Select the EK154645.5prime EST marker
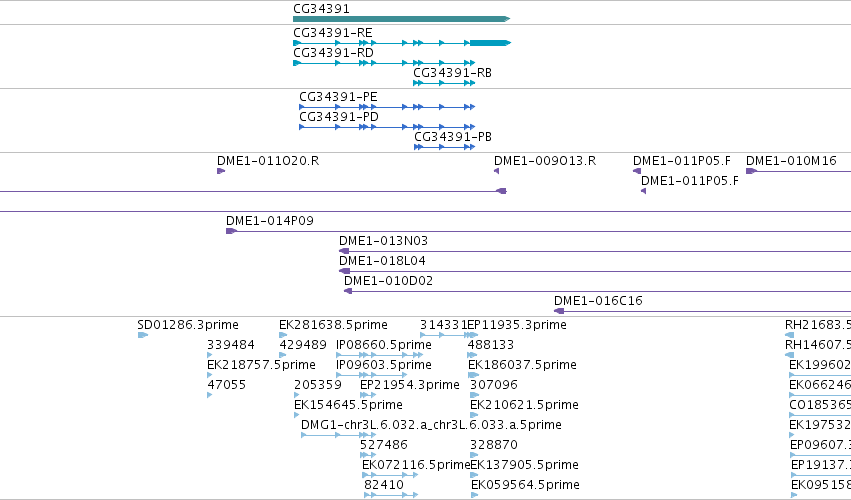This screenshot has height=500, width=851. tap(296, 415)
